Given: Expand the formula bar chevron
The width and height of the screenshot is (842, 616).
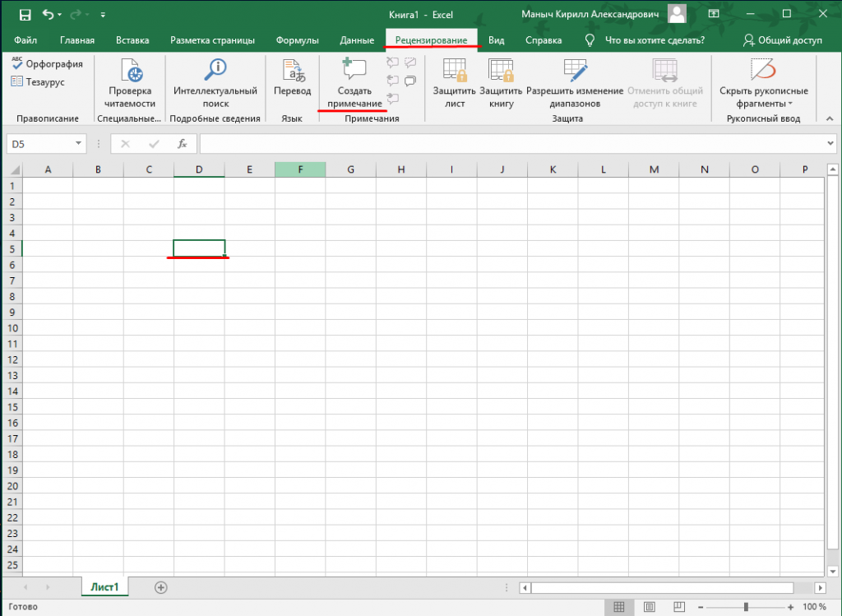Looking at the screenshot, I should pyautogui.click(x=830, y=144).
